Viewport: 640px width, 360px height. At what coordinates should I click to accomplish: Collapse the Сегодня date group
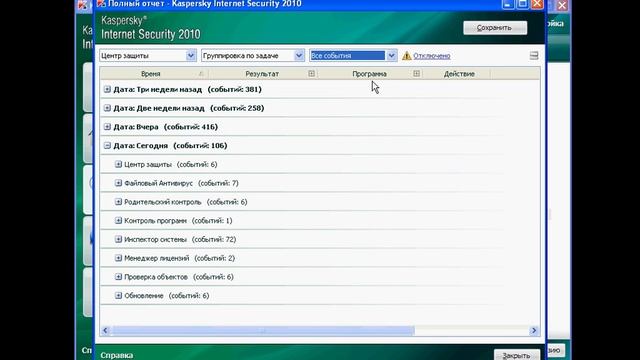[x=107, y=145]
